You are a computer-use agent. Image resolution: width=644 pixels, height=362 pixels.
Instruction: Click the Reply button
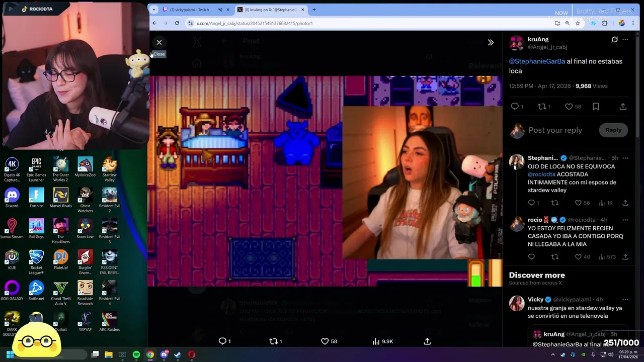pos(613,130)
